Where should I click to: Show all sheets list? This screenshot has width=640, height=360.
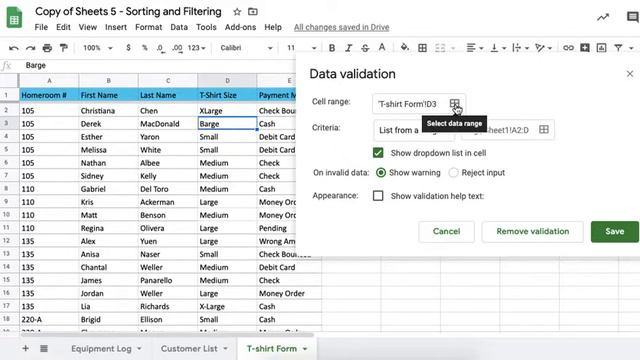pyautogui.click(x=44, y=348)
